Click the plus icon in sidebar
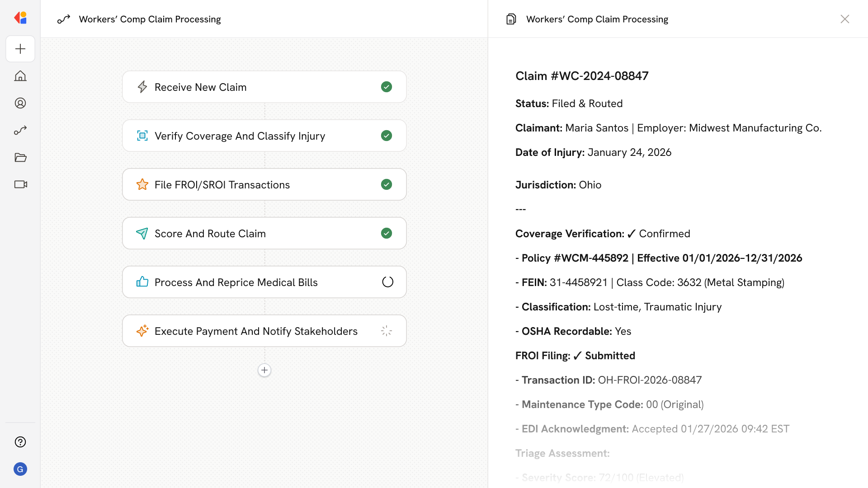868x488 pixels. pyautogui.click(x=20, y=49)
